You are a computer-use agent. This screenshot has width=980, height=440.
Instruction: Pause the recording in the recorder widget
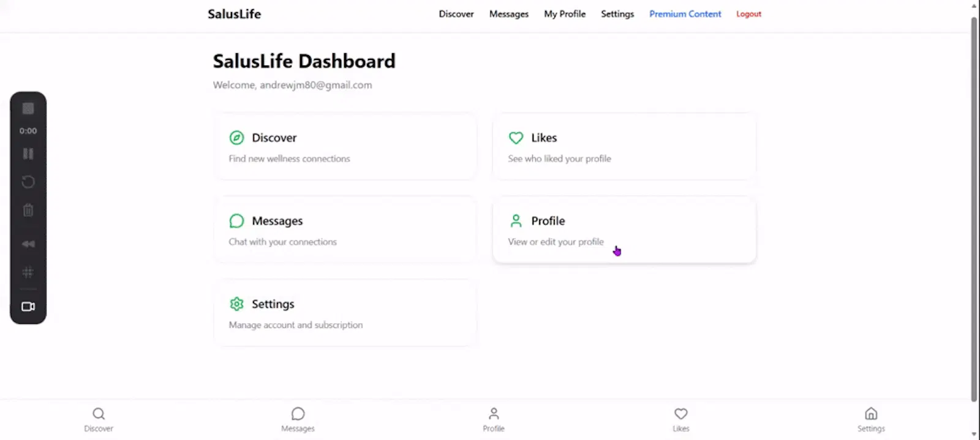pos(28,154)
